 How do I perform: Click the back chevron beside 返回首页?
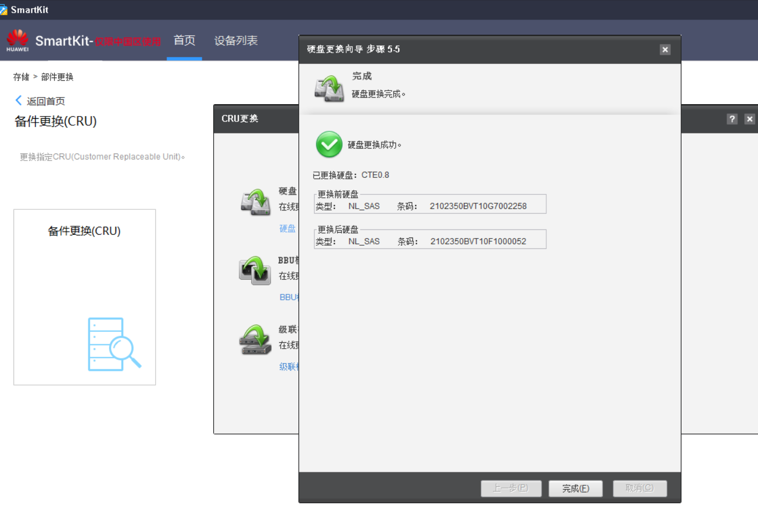coord(18,100)
